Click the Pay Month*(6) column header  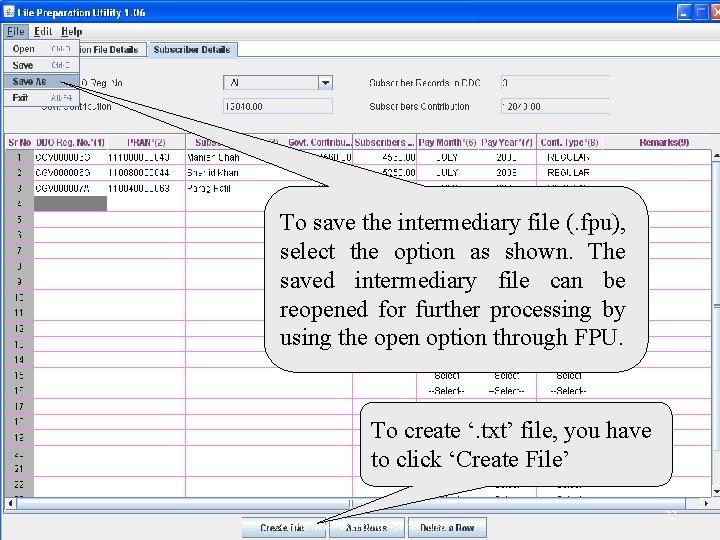click(447, 142)
